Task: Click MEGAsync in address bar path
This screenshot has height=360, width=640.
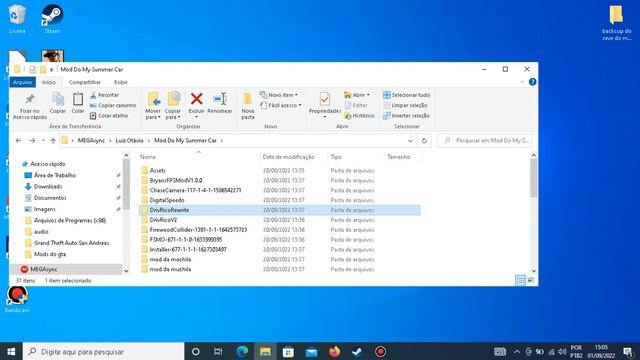Action: pyautogui.click(x=91, y=140)
